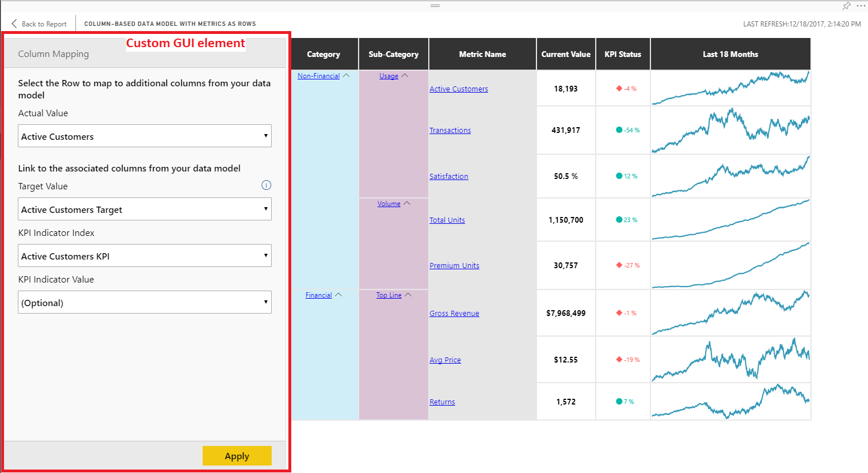Viewport: 868px width, 473px height.
Task: Open the Active Customers metric link
Action: pos(459,89)
